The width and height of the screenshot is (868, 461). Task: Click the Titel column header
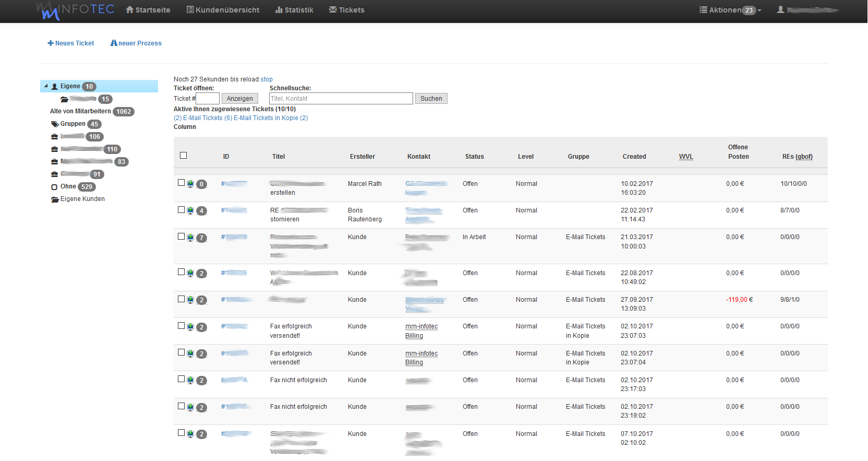tap(279, 157)
